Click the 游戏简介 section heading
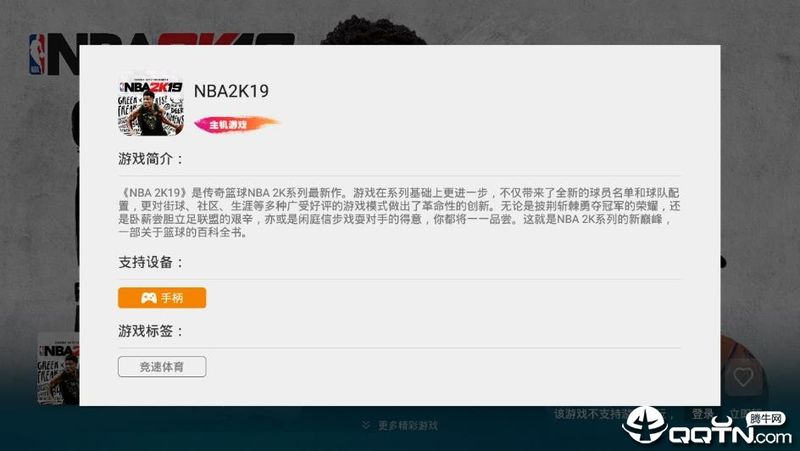This screenshot has width=800, height=451. tap(151, 159)
